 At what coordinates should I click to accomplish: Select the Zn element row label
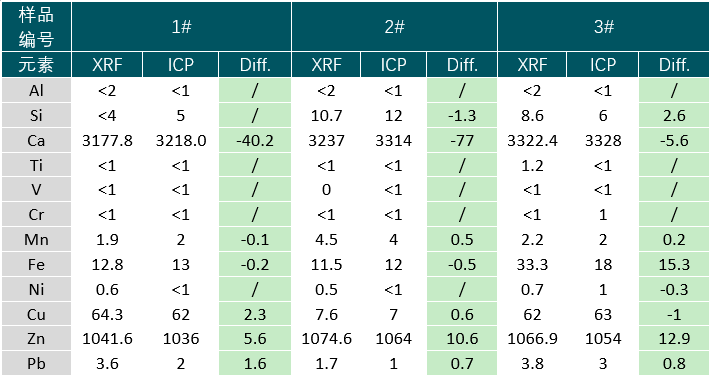36,339
